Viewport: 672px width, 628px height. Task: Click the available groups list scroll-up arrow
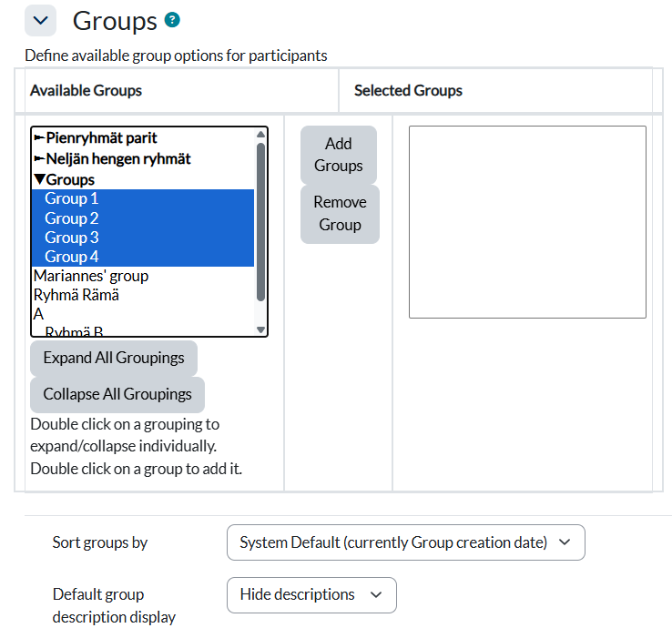(261, 135)
